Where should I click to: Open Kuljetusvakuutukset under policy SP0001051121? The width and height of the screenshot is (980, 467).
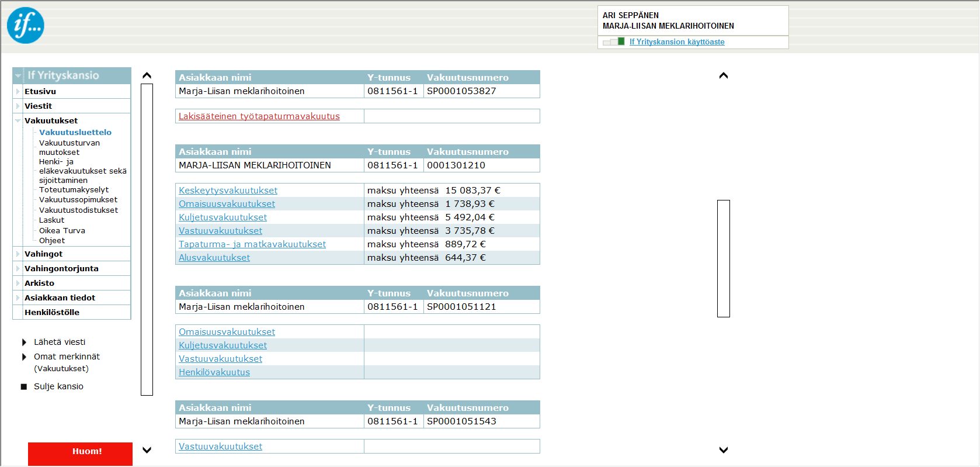pyautogui.click(x=223, y=345)
